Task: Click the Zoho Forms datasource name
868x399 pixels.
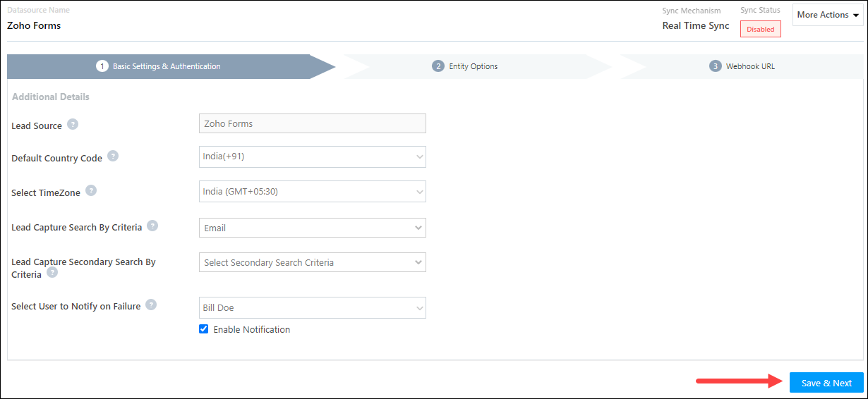Action: [34, 25]
